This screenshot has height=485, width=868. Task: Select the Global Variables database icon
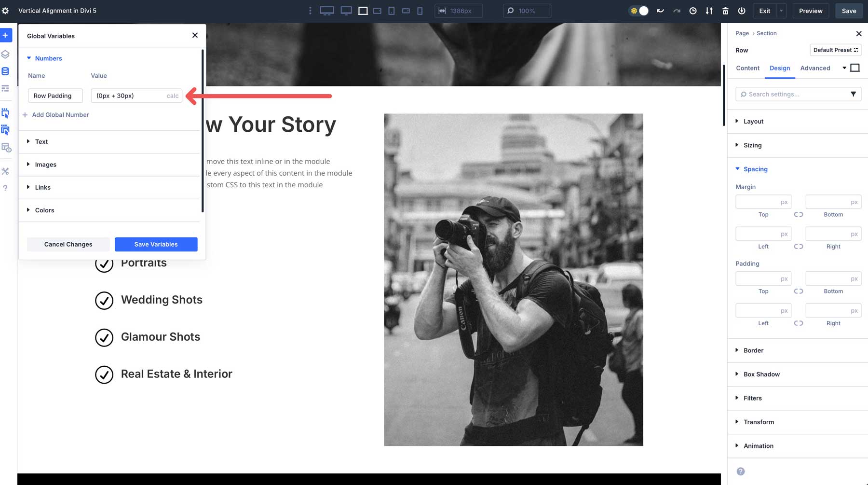tap(6, 70)
